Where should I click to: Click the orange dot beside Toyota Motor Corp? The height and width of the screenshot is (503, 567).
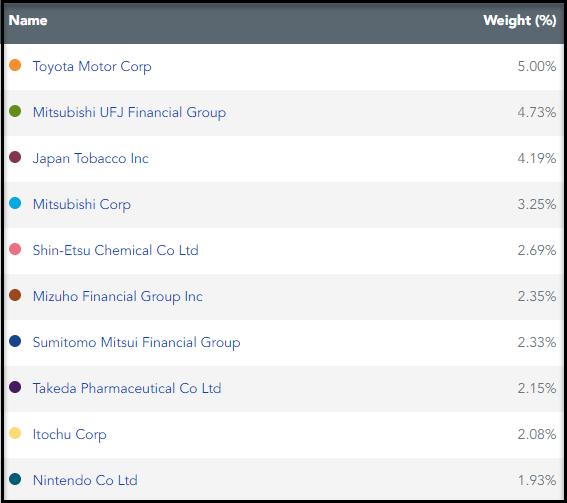pyautogui.click(x=15, y=65)
